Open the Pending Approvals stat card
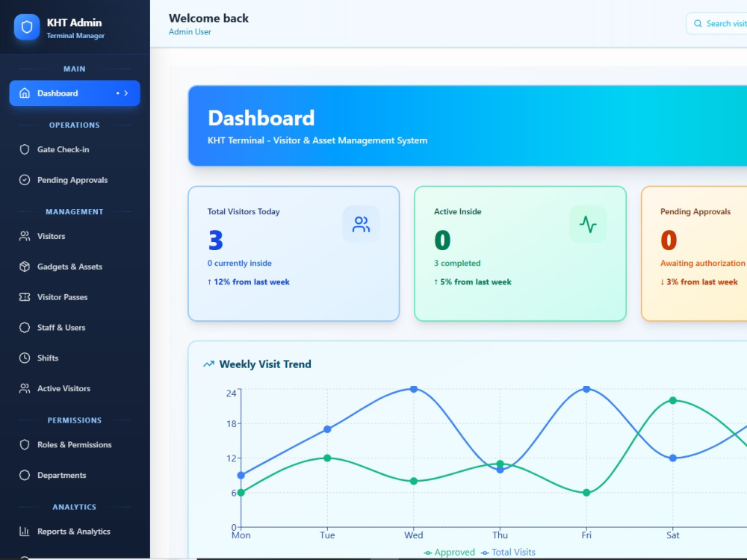Viewport: 747px width, 560px height. 694,254
